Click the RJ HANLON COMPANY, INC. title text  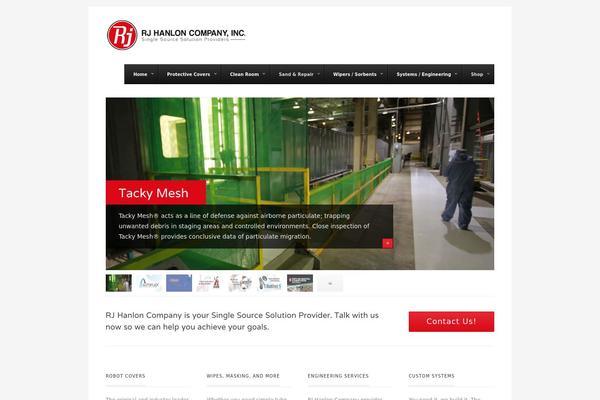(193, 33)
